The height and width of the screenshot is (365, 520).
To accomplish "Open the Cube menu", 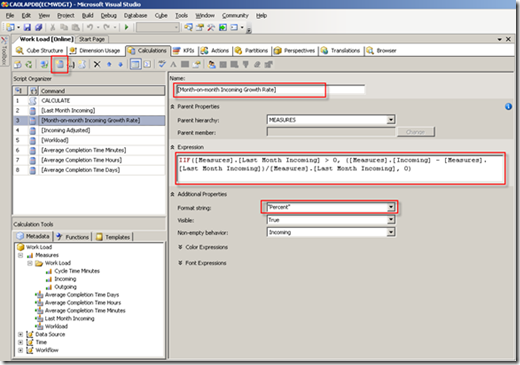I will [161, 16].
